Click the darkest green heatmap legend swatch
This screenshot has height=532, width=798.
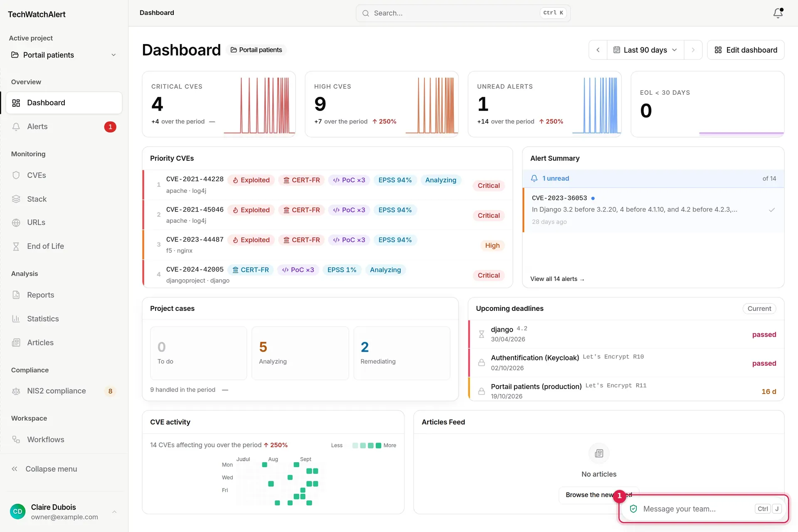point(378,446)
